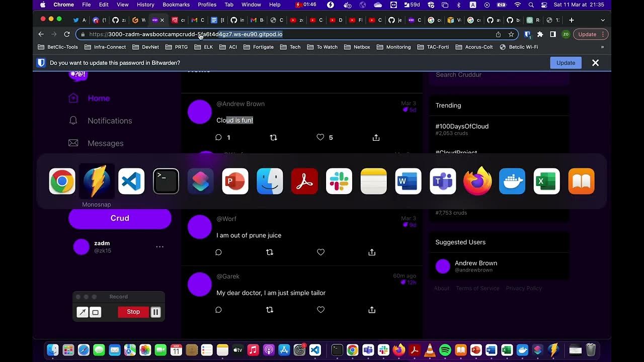Click the purple Crud button
The height and width of the screenshot is (362, 644).
120,218
